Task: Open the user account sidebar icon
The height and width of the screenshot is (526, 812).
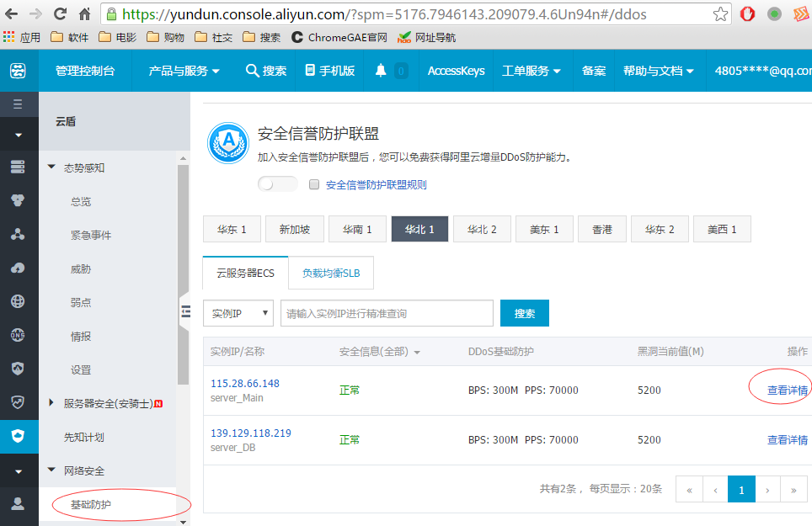Action: 18,504
